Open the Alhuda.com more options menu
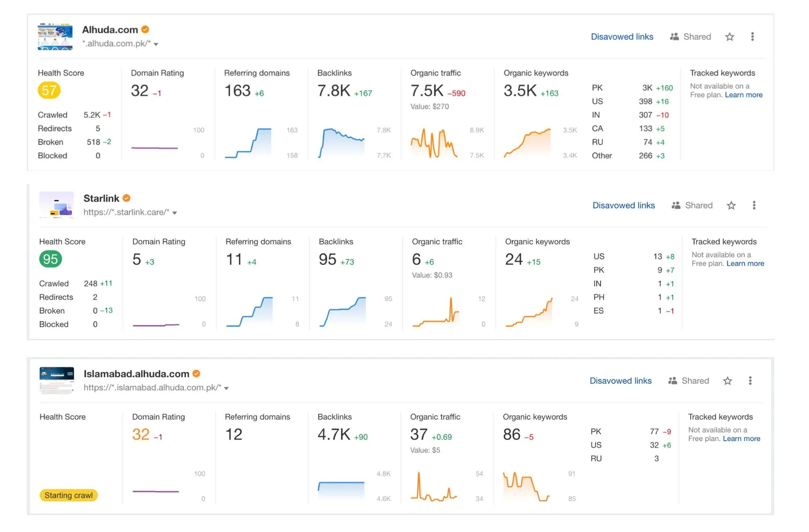This screenshot has height=532, width=809. [x=752, y=36]
